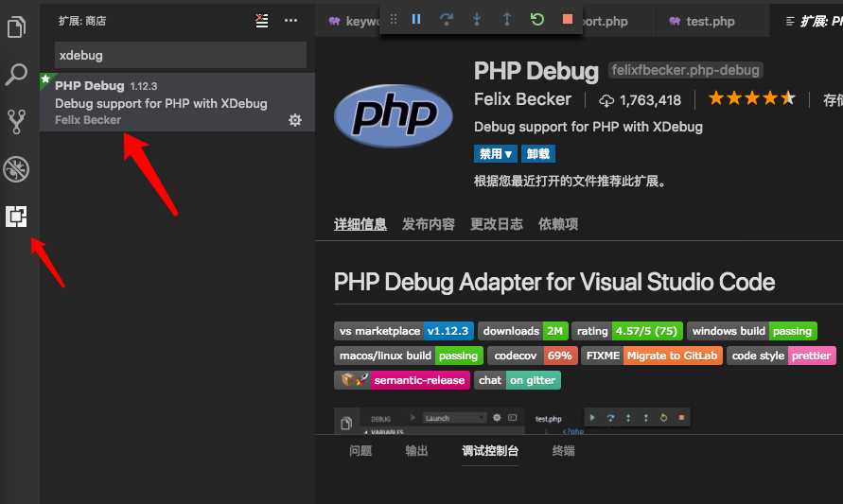Restart the debug session
This screenshot has width=843, height=504.
[536, 19]
